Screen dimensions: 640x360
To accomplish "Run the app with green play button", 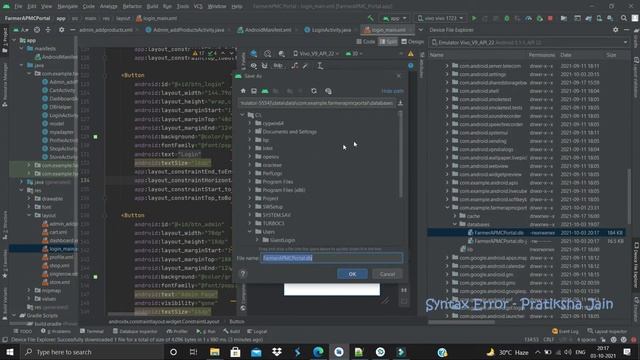I will (x=474, y=18).
